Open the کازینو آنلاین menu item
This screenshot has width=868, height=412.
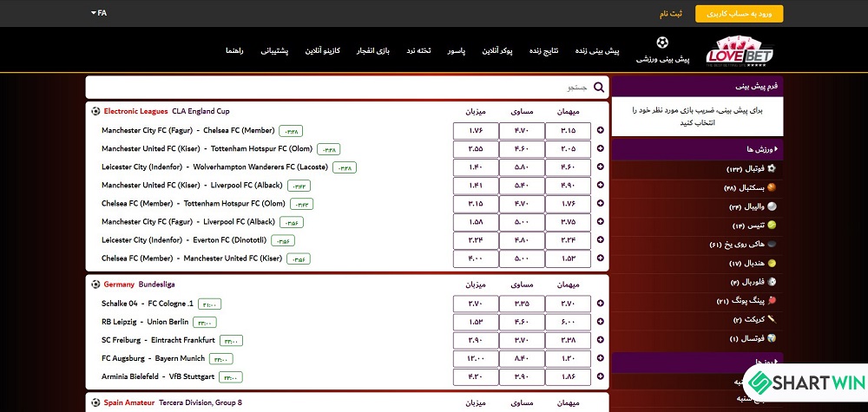click(x=321, y=51)
